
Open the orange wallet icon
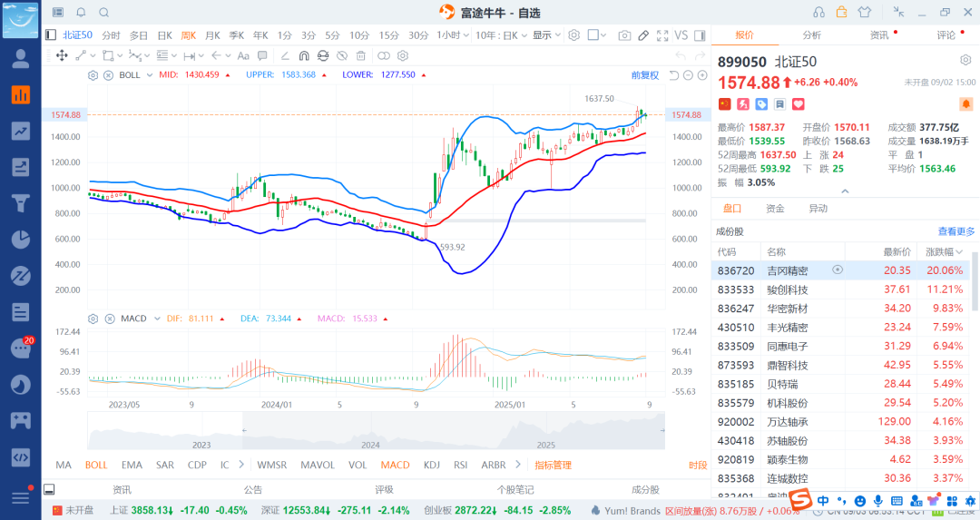(842, 12)
